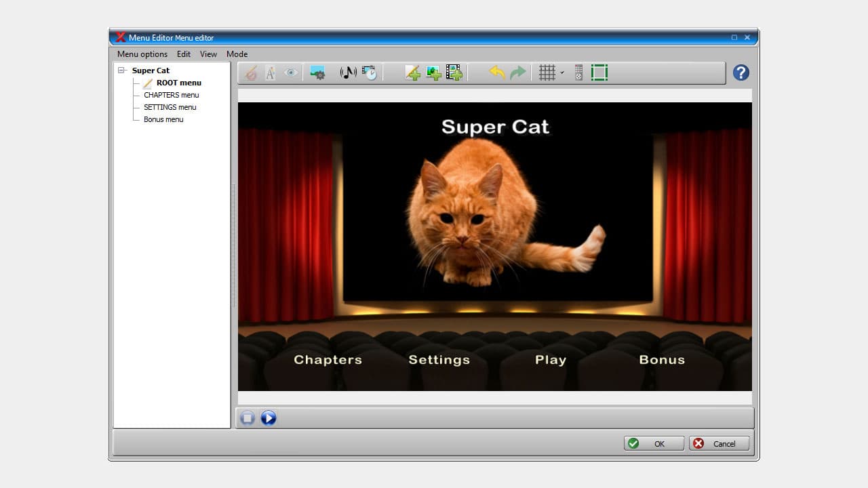This screenshot has height=488, width=868.
Task: Select the Text tool in the toolbar
Action: point(271,73)
